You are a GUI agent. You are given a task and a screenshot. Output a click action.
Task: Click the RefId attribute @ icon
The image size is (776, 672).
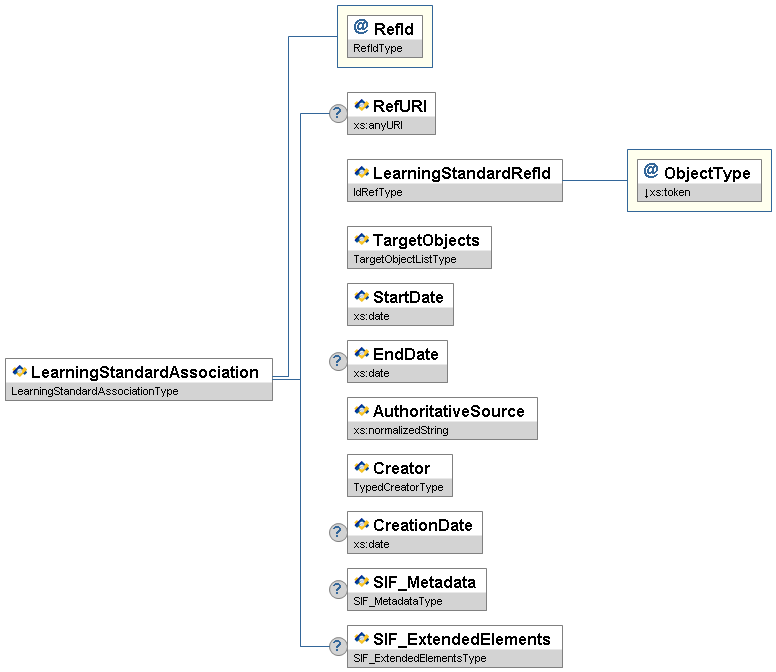[x=361, y=27]
